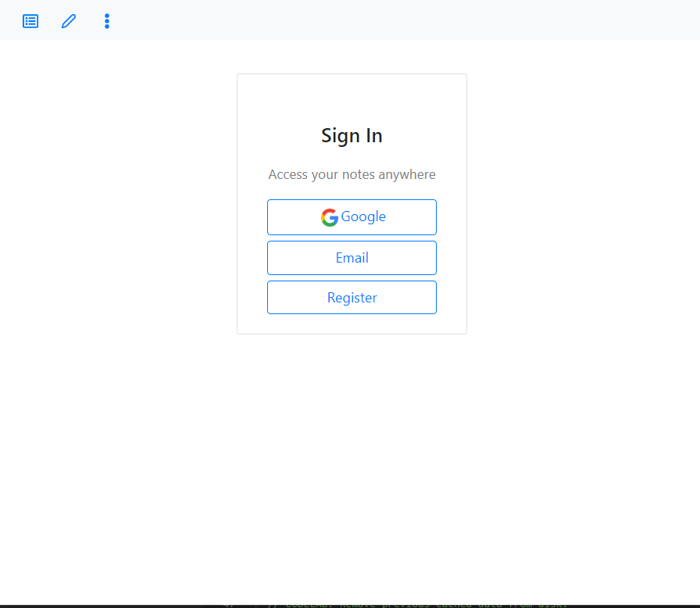Start a new note with the pencil icon
The image size is (700, 608).
point(69,21)
